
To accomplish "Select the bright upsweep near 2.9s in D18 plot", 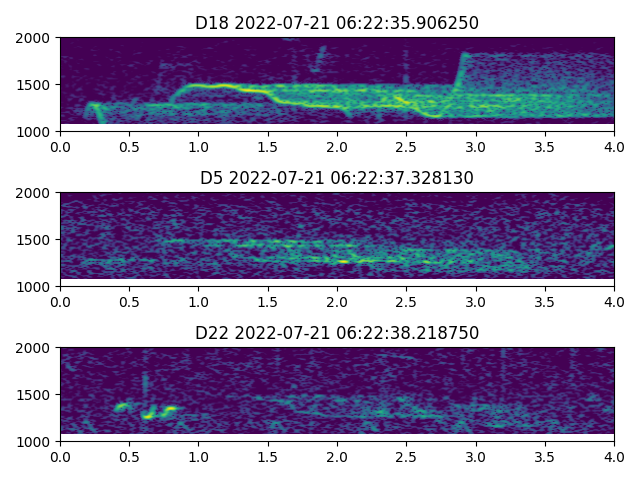I will coord(460,70).
